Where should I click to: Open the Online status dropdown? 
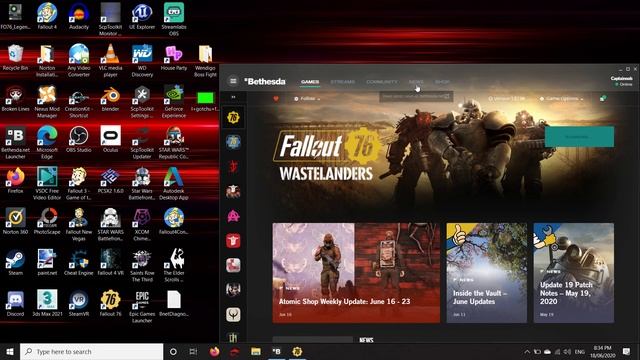623,84
